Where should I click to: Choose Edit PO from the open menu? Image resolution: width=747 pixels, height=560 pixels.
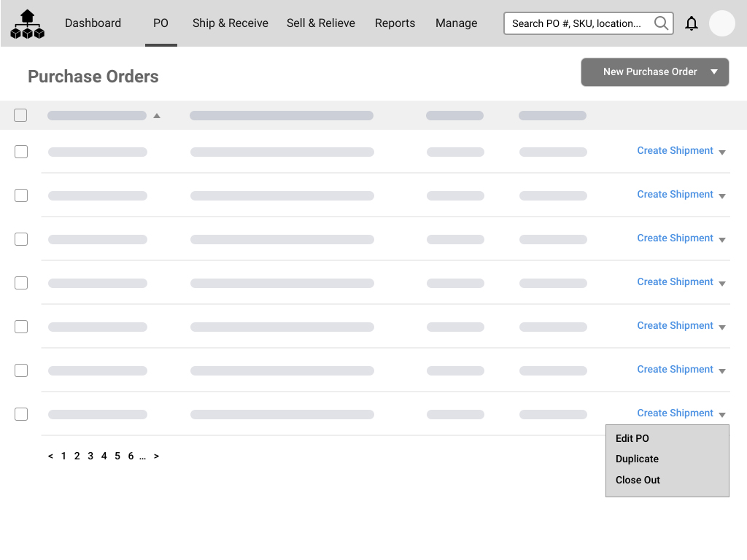[x=632, y=438]
